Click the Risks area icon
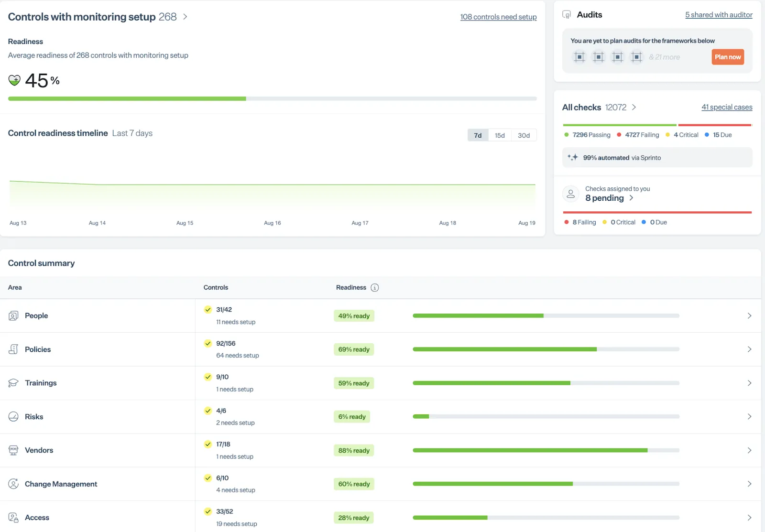 (13, 416)
